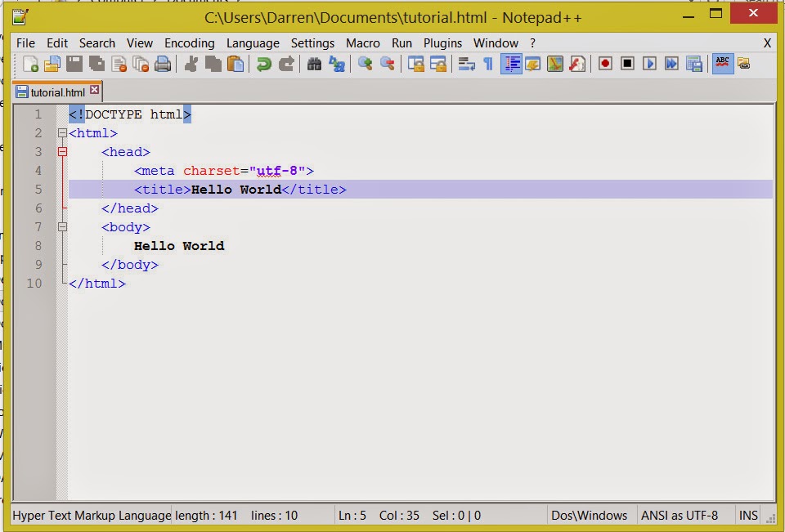Run macro multiple times icon

[x=671, y=64]
